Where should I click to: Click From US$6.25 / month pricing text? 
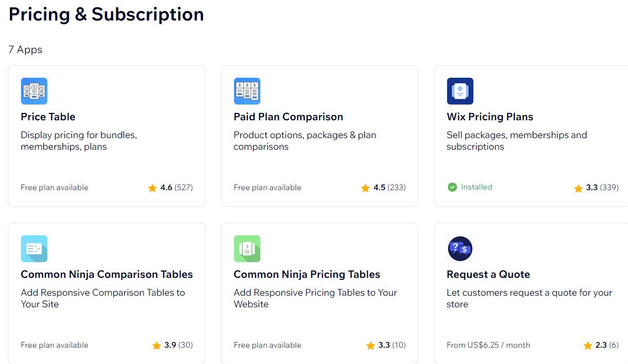[488, 345]
